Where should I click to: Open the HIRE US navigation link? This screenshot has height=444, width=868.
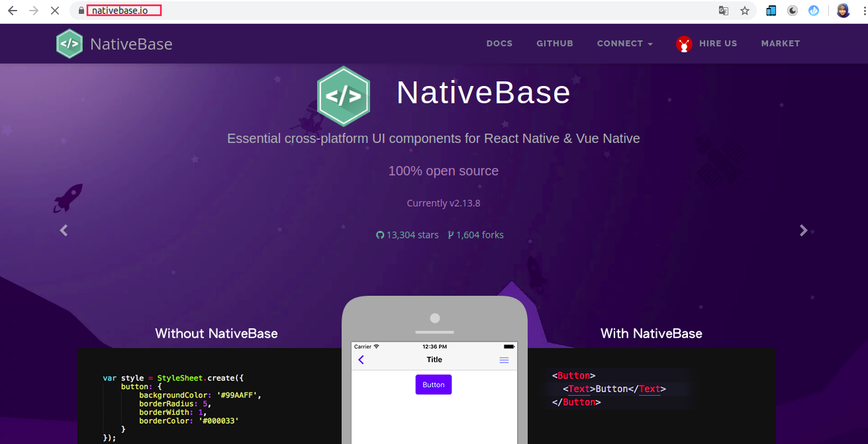[x=718, y=44]
